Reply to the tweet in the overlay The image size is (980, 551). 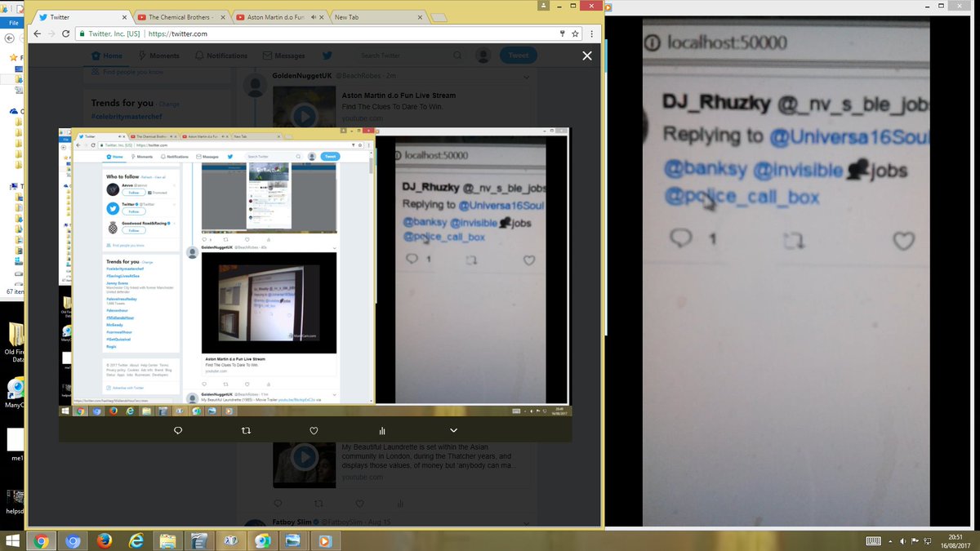pyautogui.click(x=178, y=430)
